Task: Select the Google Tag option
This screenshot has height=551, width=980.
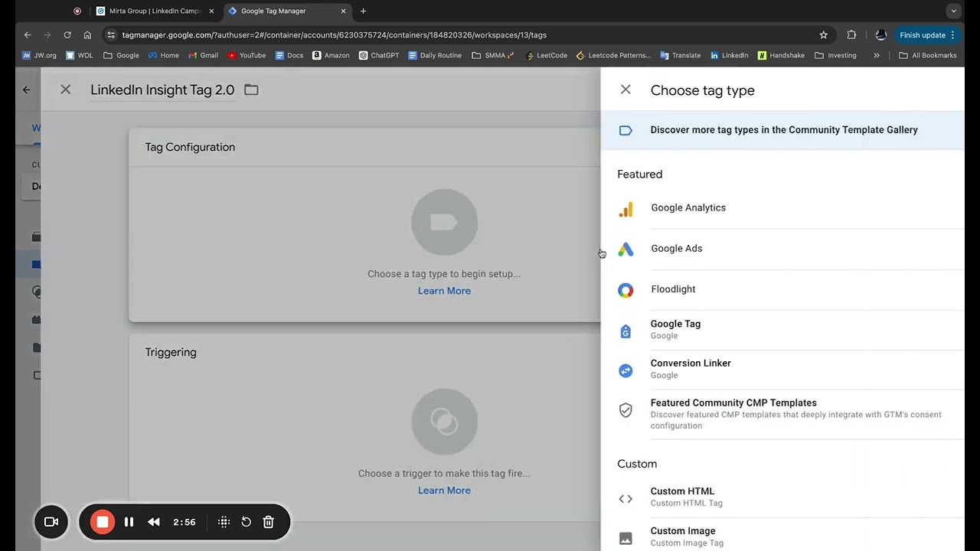Action: (782, 330)
